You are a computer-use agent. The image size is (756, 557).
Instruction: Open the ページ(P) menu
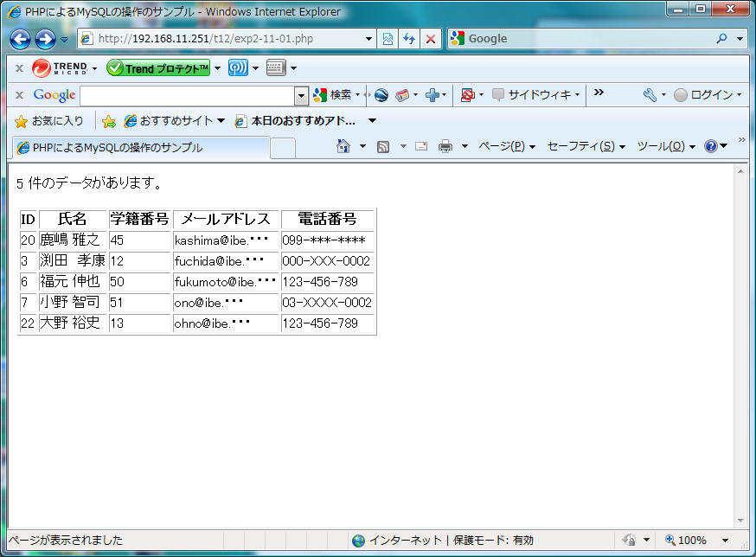[x=506, y=146]
